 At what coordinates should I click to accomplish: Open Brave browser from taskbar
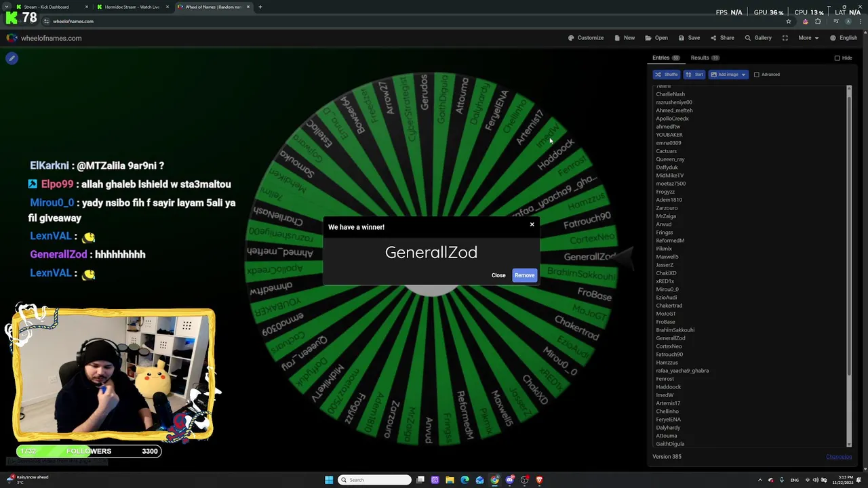(x=539, y=480)
